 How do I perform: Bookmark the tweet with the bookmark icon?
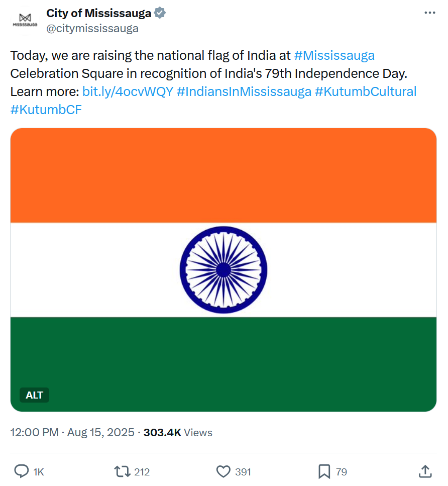point(324,471)
